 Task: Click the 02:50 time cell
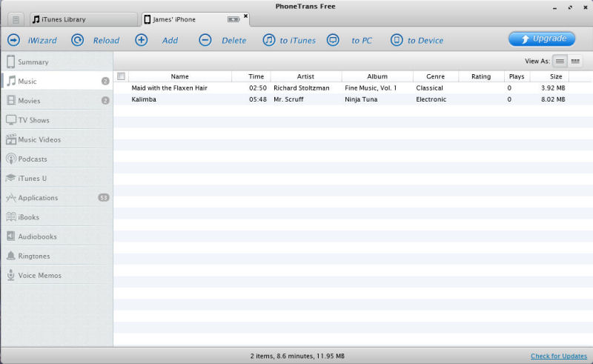click(x=258, y=87)
